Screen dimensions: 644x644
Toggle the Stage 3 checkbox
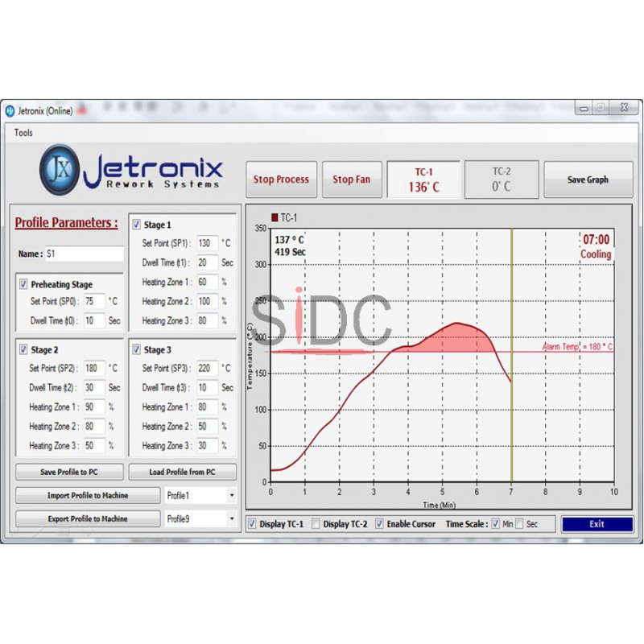136,349
